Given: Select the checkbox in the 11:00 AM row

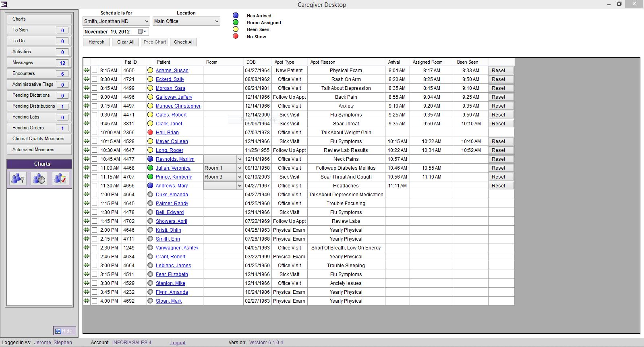Looking at the screenshot, I should (94, 168).
